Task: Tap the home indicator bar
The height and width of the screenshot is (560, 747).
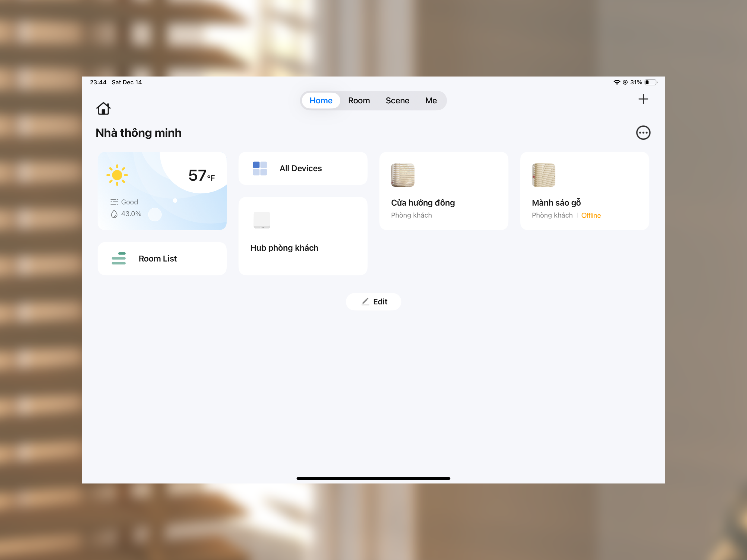Action: [x=373, y=478]
